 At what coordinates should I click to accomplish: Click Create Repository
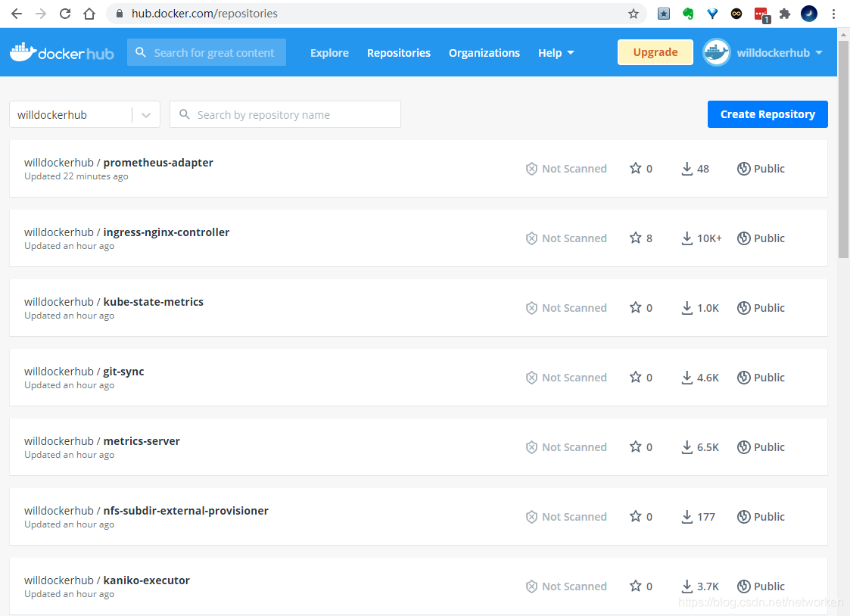pos(767,114)
